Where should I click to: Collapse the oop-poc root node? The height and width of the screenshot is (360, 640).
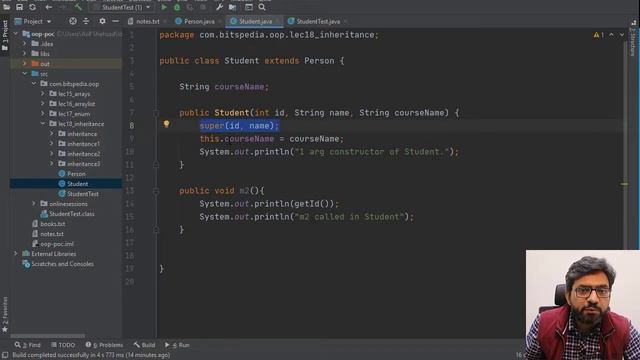(16, 34)
